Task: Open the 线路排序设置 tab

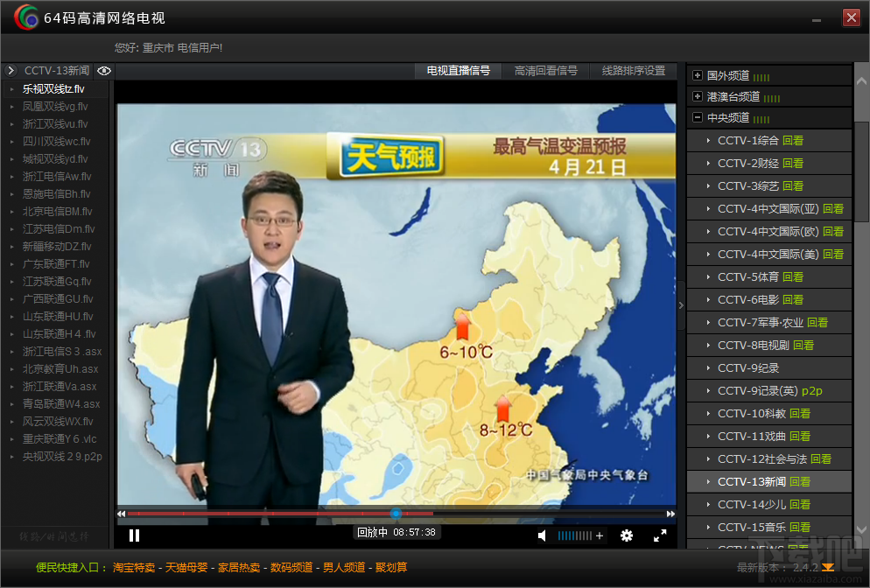Action: point(634,71)
